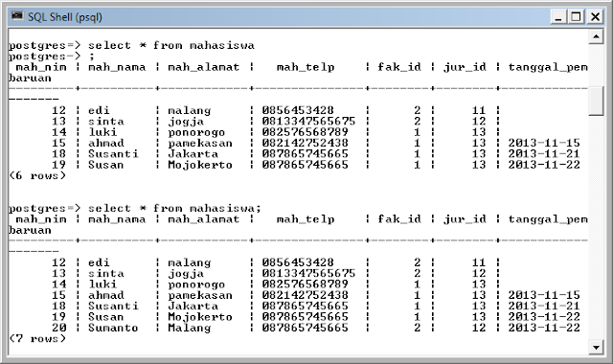Image resolution: width=613 pixels, height=364 pixels.
Task: Click '0856453428' in the 7-row result table
Action: 298,262
